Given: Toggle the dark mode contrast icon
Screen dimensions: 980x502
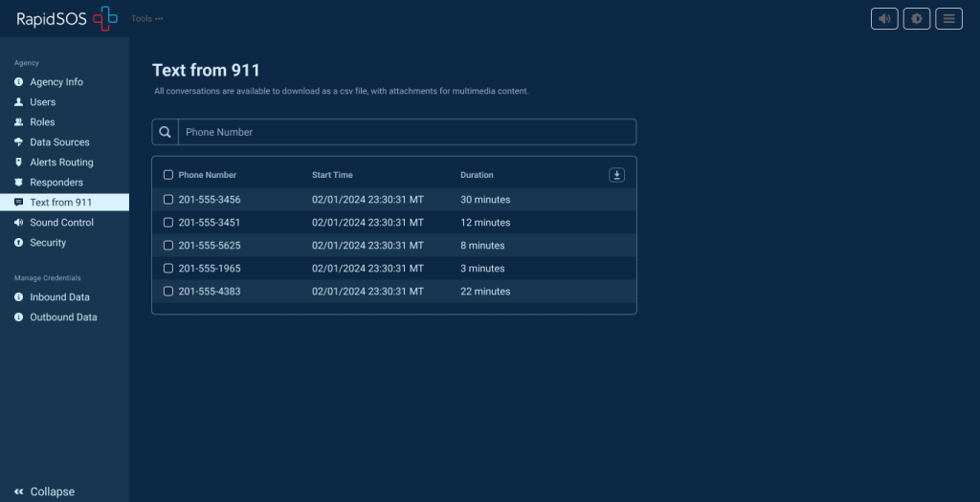Looking at the screenshot, I should coord(916,18).
